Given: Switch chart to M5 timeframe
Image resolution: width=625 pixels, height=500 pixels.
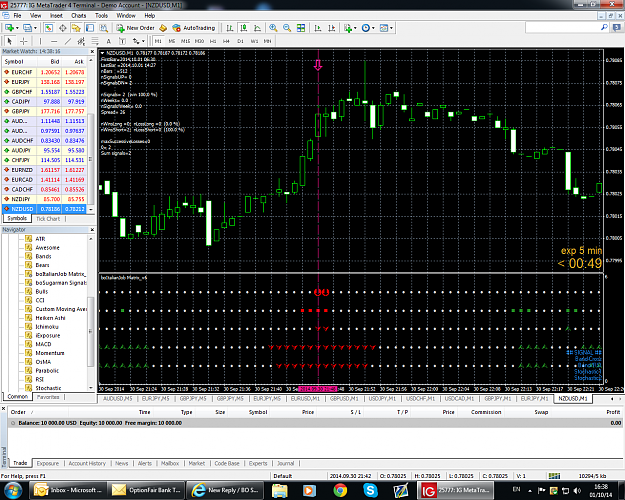Looking at the screenshot, I should pyautogui.click(x=172, y=41).
